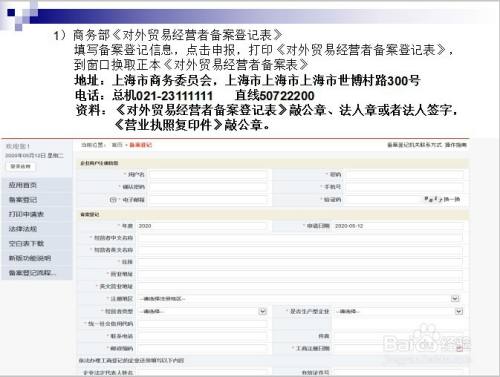Click 换一张 to refresh the captcha
This screenshot has height=377, width=500.
(452, 199)
